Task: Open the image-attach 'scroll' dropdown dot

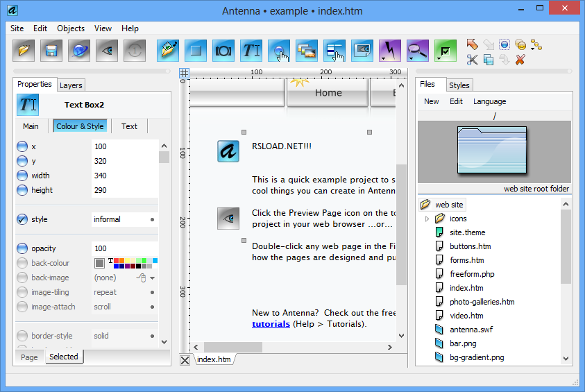Action: [152, 307]
